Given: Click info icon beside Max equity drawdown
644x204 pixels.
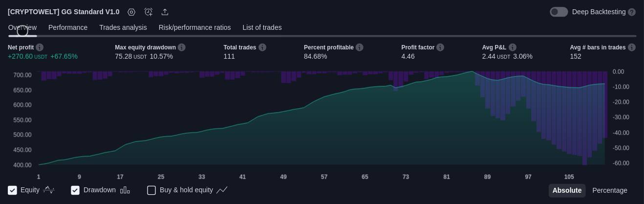Looking at the screenshot, I should [182, 47].
